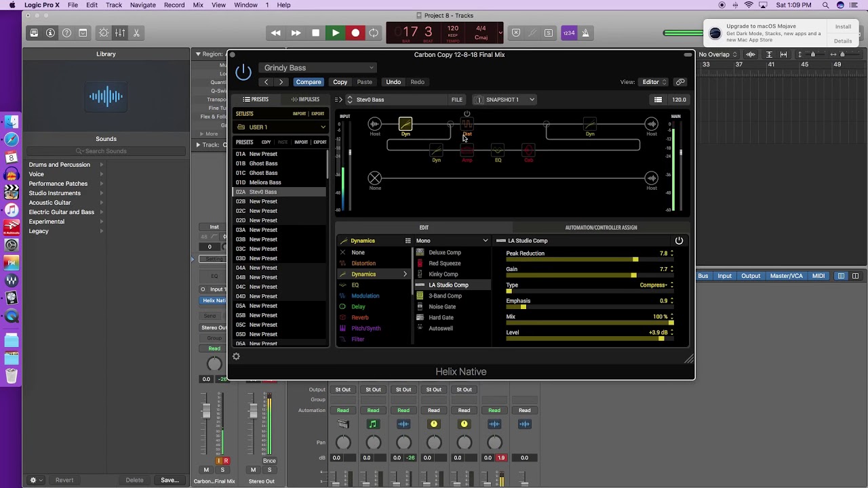The height and width of the screenshot is (488, 868).
Task: Start playback with the green Play button
Action: click(x=335, y=33)
